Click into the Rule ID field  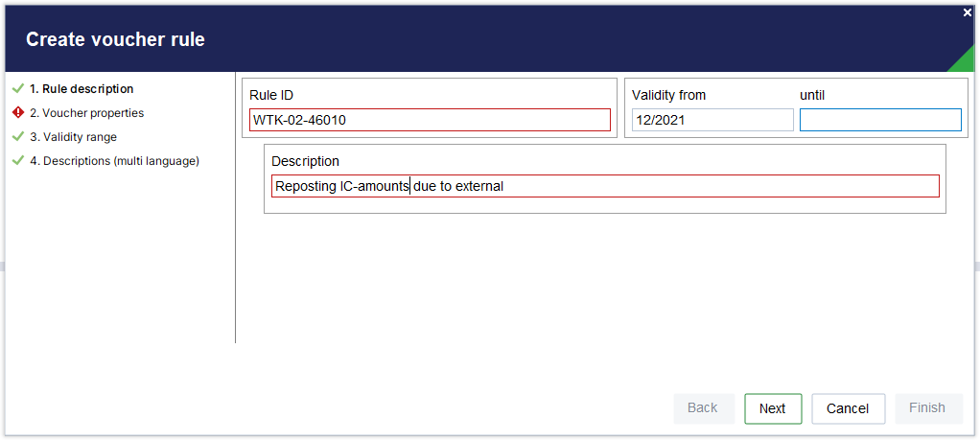pyautogui.click(x=430, y=120)
